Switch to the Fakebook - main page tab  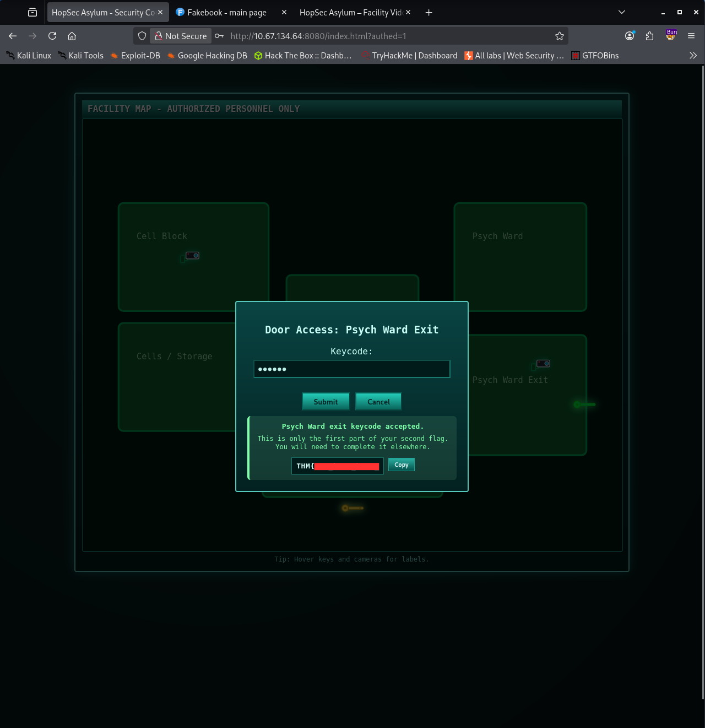[226, 13]
